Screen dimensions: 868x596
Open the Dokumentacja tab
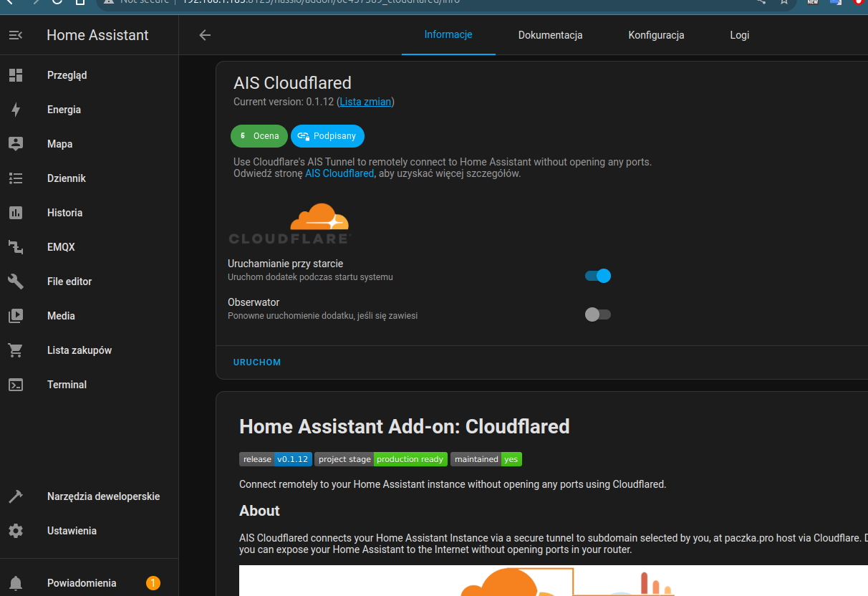(550, 34)
